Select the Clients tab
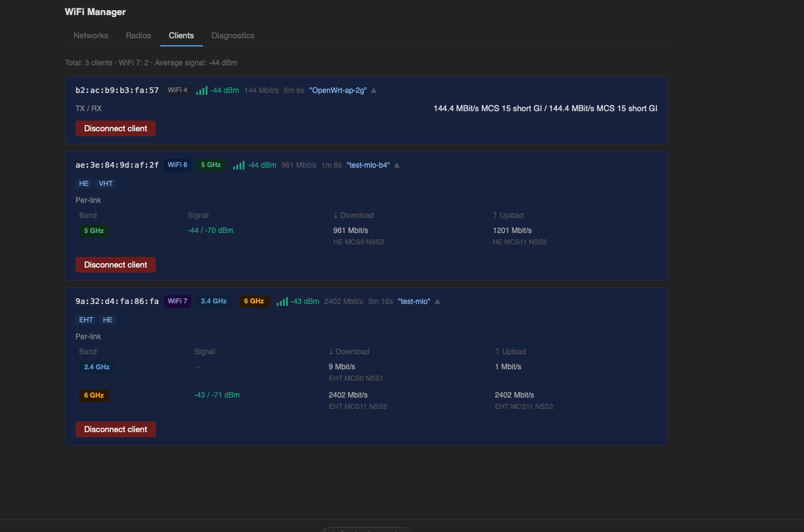The width and height of the screenshot is (804, 532). (x=181, y=35)
